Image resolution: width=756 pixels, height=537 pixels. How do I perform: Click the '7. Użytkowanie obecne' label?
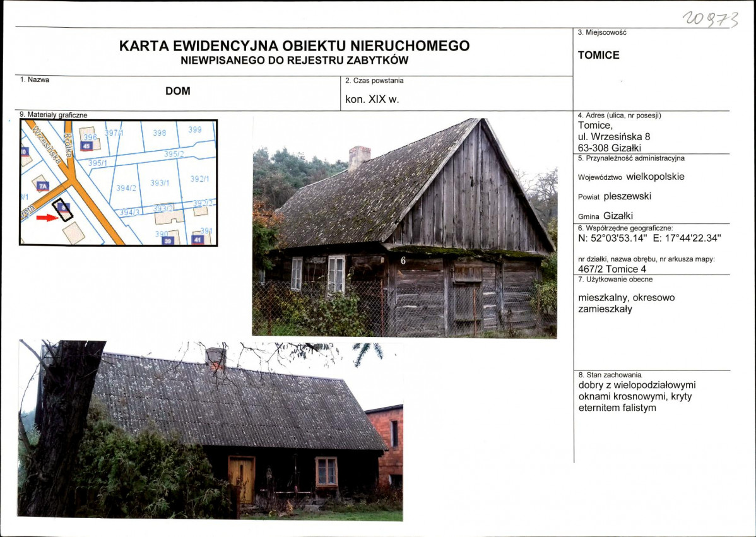click(615, 279)
